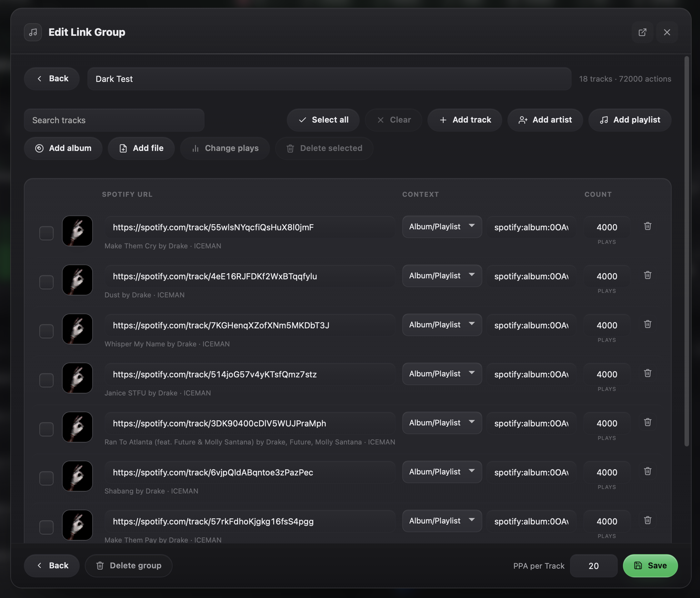Expand the Album/Playlist dropdown for Dust
The width and height of the screenshot is (700, 598).
pyautogui.click(x=442, y=276)
